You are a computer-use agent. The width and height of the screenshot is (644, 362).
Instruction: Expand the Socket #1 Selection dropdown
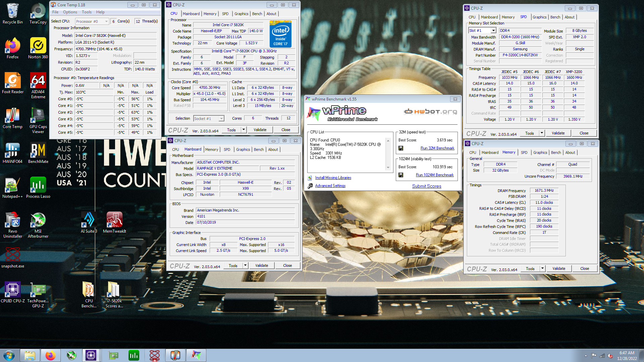click(x=221, y=119)
